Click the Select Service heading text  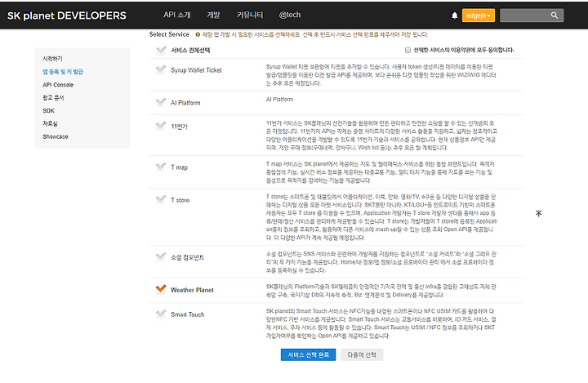tap(169, 34)
